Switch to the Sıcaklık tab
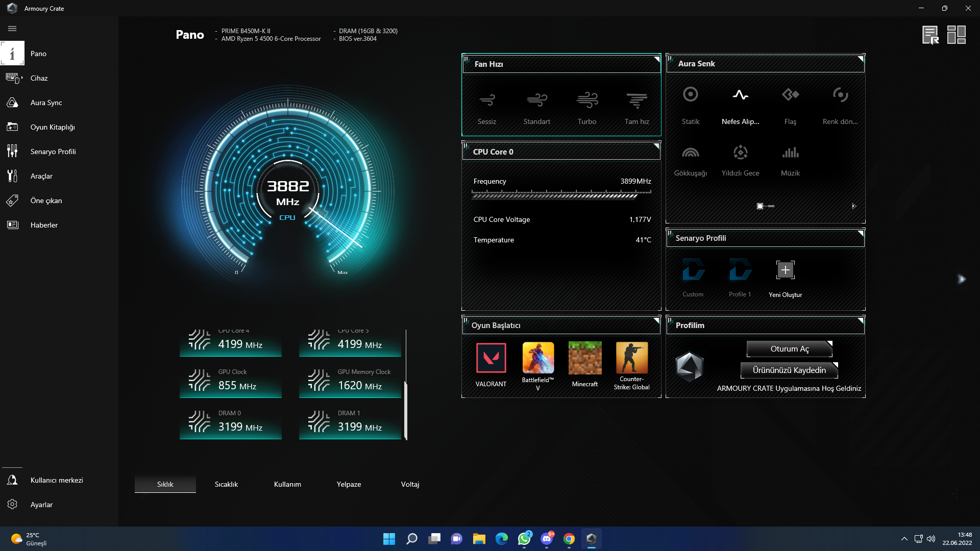Viewport: 980px width, 551px height. coord(226,484)
